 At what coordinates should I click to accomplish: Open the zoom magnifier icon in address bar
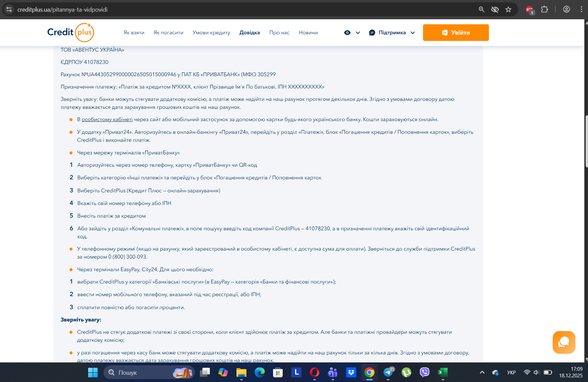(x=482, y=10)
